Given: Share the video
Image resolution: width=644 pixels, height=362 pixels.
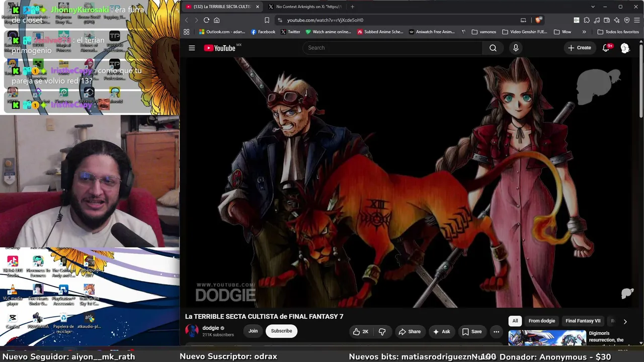Looking at the screenshot, I should (410, 331).
